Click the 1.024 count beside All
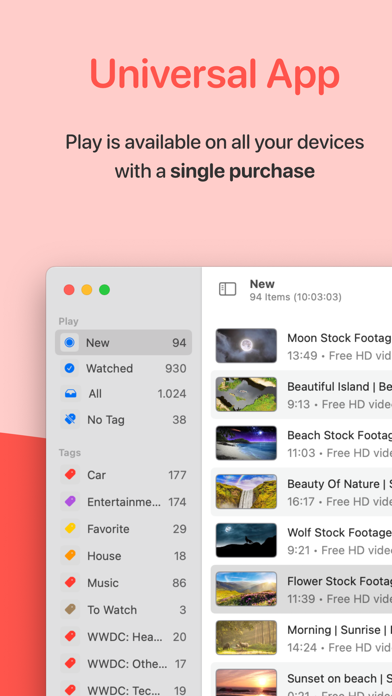Viewport: 392px width, 696px height. [x=171, y=394]
